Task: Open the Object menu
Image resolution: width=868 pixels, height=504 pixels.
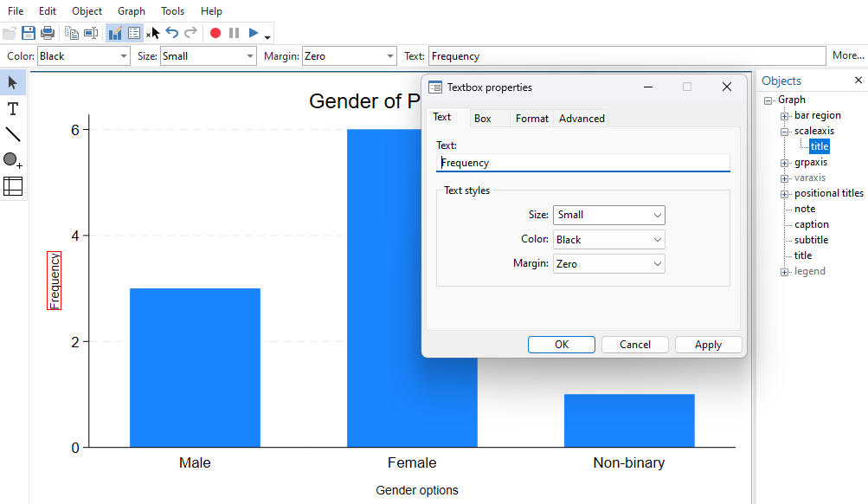Action: 87,11
